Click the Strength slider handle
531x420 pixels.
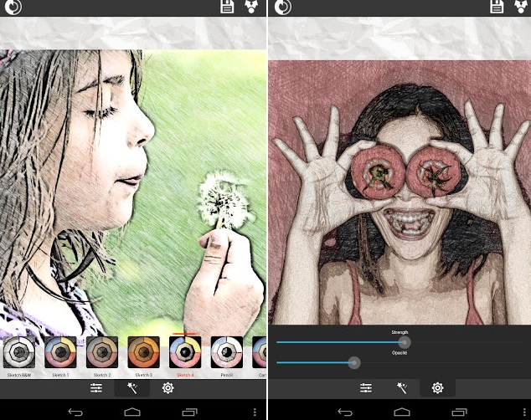404,342
